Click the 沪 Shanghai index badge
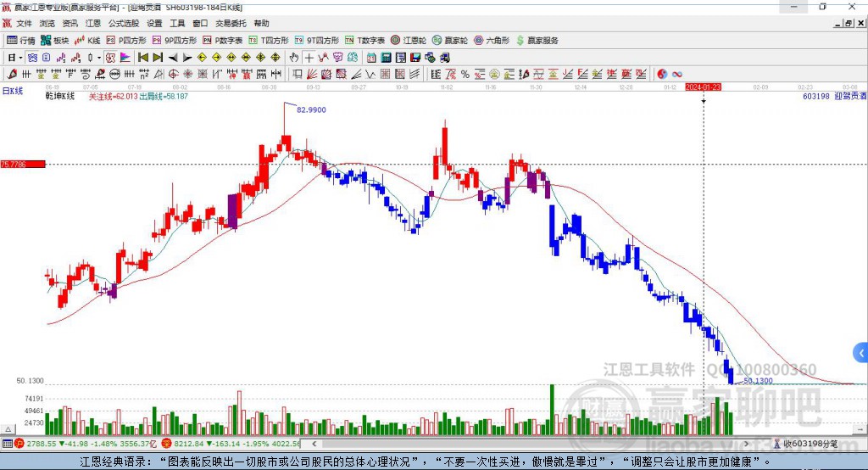The height and width of the screenshot is (470, 868). (19, 444)
